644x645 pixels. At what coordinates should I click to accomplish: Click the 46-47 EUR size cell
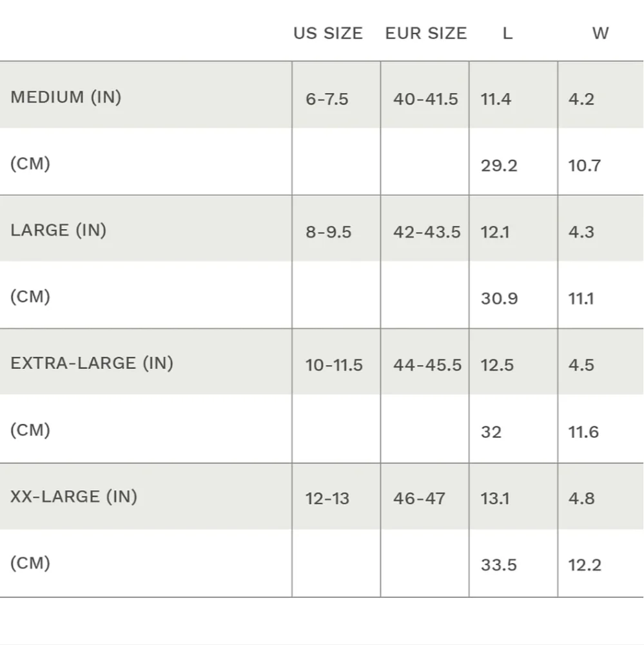[x=419, y=499]
